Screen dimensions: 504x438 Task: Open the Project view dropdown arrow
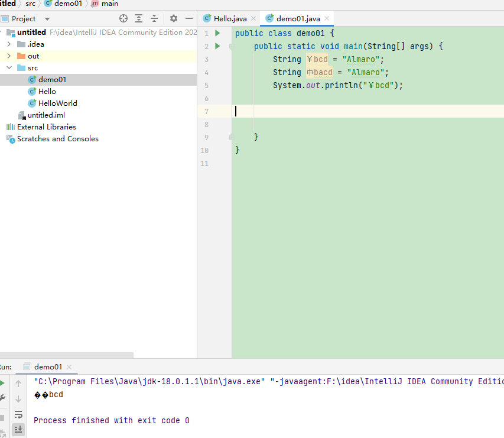point(47,19)
